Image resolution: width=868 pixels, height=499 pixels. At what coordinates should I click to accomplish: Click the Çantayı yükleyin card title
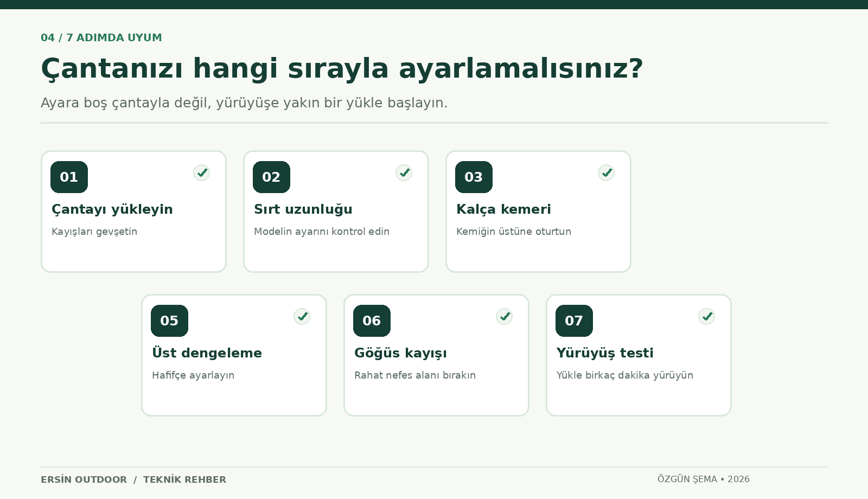112,209
